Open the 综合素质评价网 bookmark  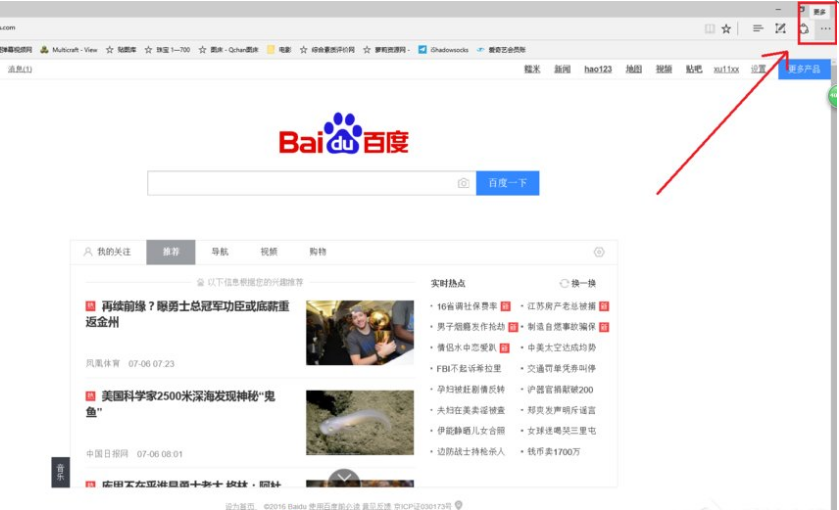(x=327, y=50)
